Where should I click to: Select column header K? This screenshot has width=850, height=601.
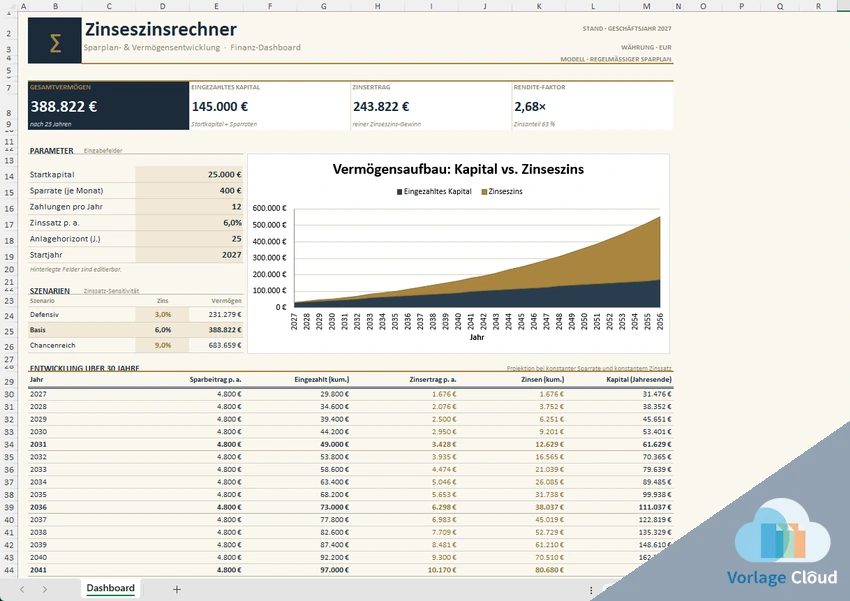click(x=539, y=6)
